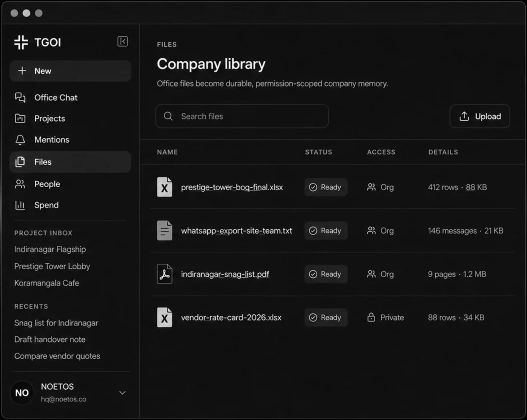Click the Files documents icon

20,162
